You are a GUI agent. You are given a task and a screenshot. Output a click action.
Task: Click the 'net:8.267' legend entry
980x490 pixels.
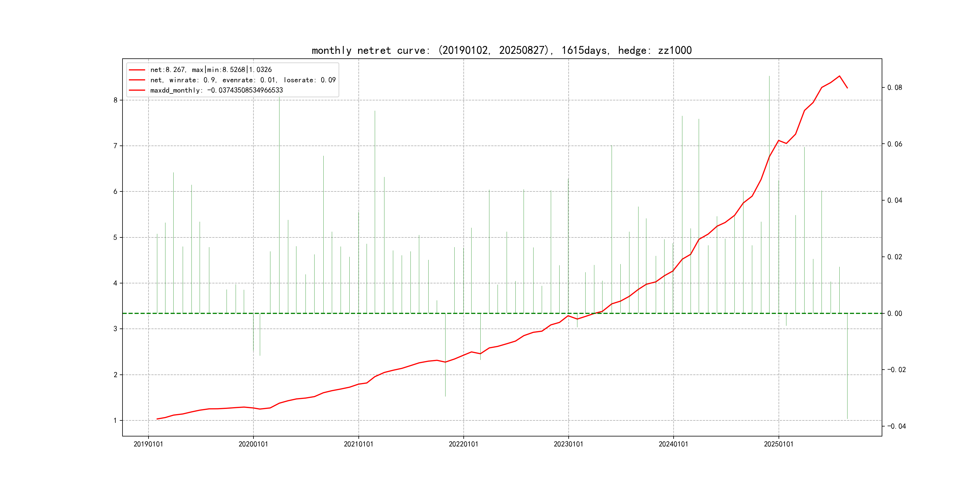211,70
